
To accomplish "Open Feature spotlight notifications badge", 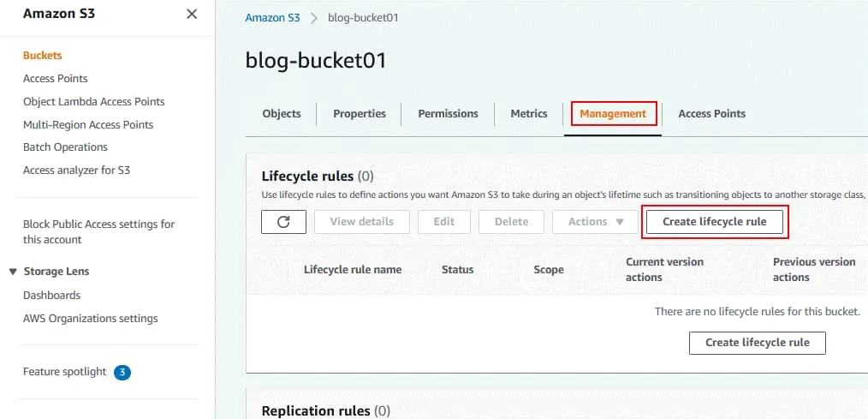I will tap(122, 372).
